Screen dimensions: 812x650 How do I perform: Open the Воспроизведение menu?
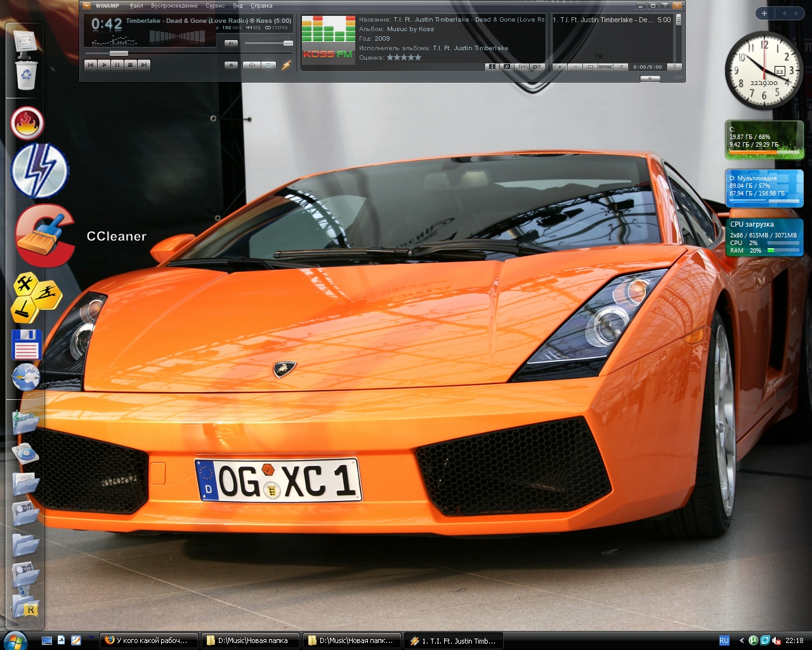coord(174,6)
